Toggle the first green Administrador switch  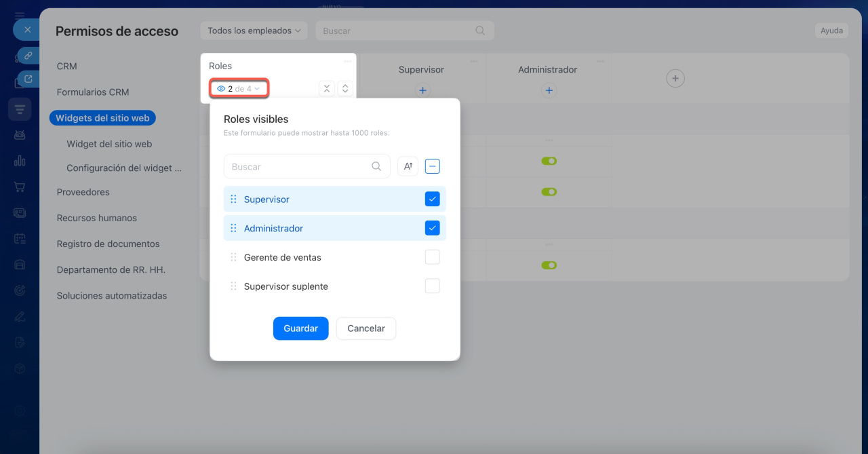549,162
